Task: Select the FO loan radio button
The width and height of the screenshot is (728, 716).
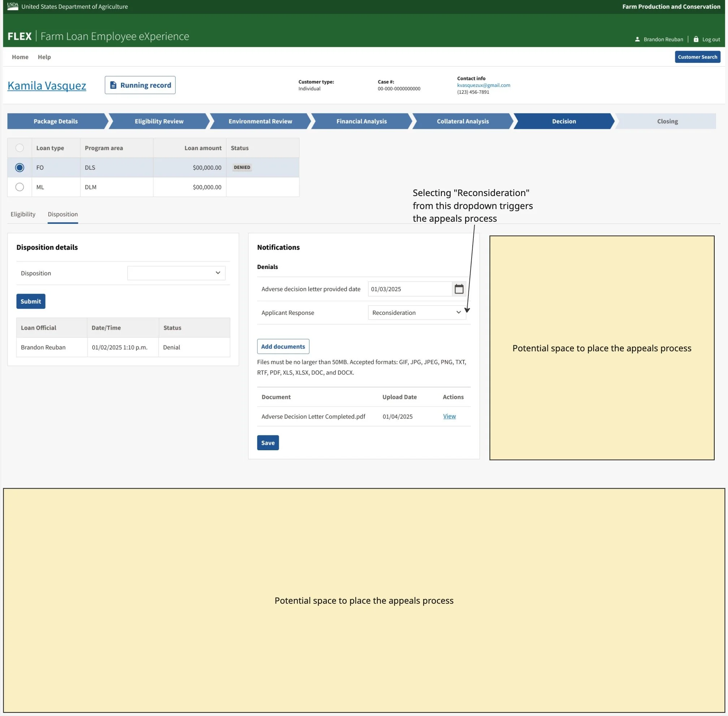Action: click(x=19, y=167)
